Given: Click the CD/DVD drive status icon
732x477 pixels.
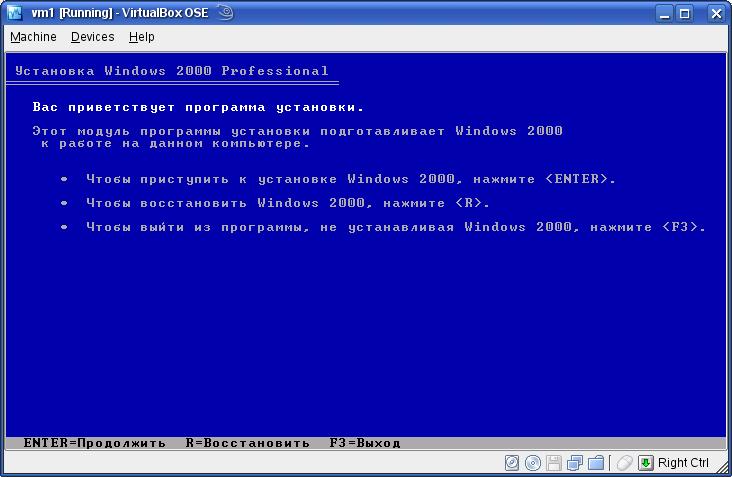Looking at the screenshot, I should (533, 463).
